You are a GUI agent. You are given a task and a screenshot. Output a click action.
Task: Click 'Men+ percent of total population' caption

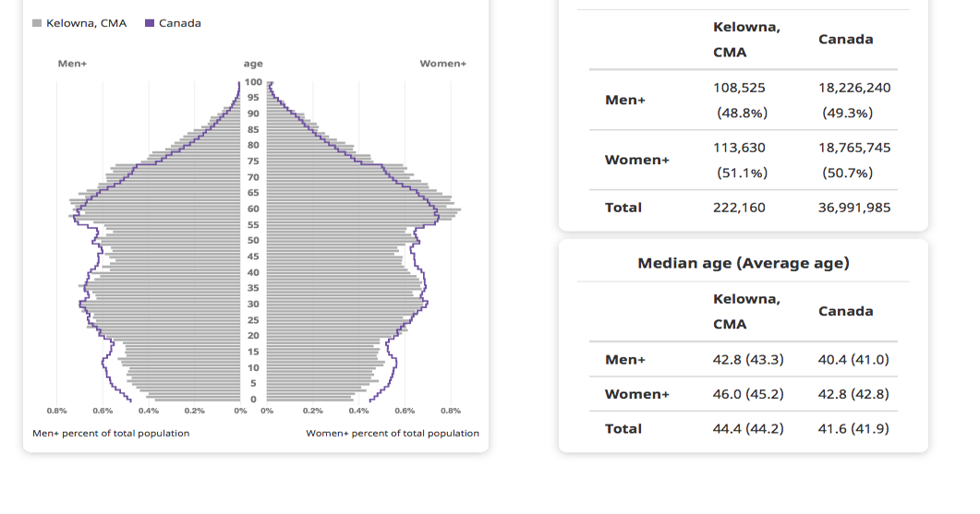coord(111,433)
